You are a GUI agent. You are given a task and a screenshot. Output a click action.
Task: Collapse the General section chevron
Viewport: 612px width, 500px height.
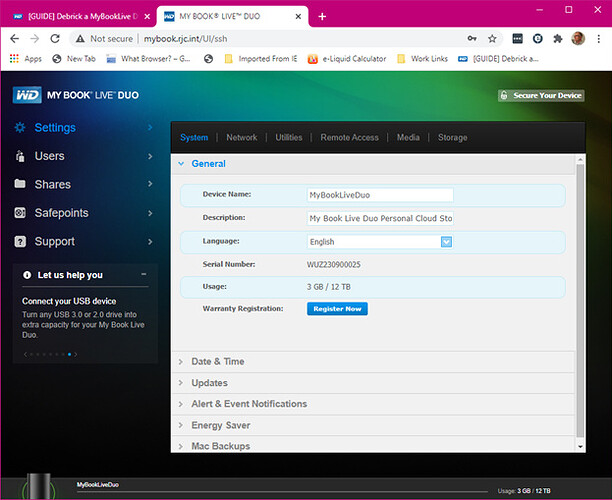181,164
